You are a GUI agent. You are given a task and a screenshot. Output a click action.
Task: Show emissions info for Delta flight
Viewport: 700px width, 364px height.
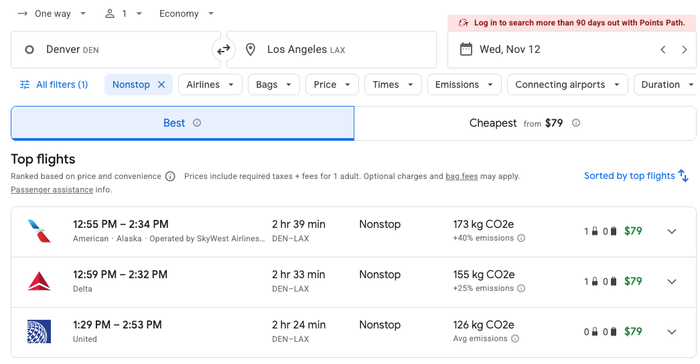(521, 289)
